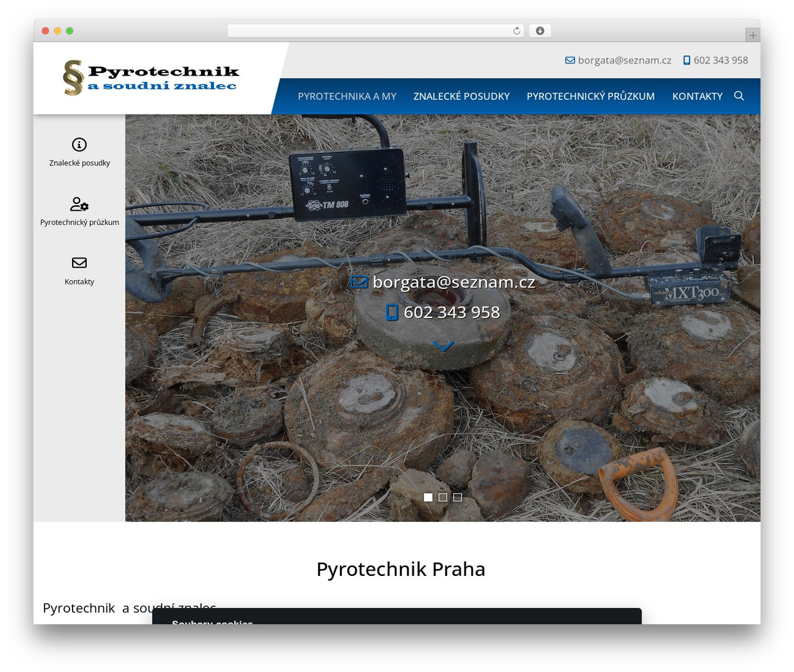Click the Pyrotechnik Praha heading
The height and width of the screenshot is (672, 794).
pyautogui.click(x=401, y=569)
